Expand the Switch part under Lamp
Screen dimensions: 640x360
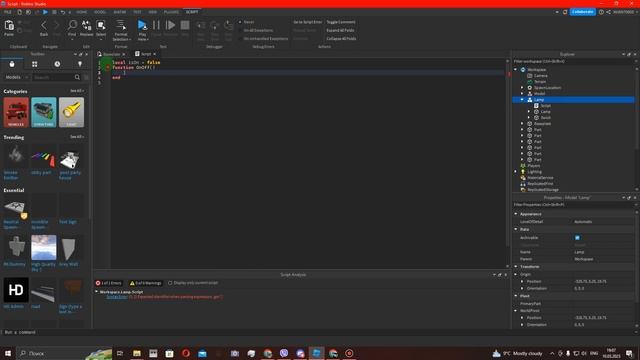(529, 118)
